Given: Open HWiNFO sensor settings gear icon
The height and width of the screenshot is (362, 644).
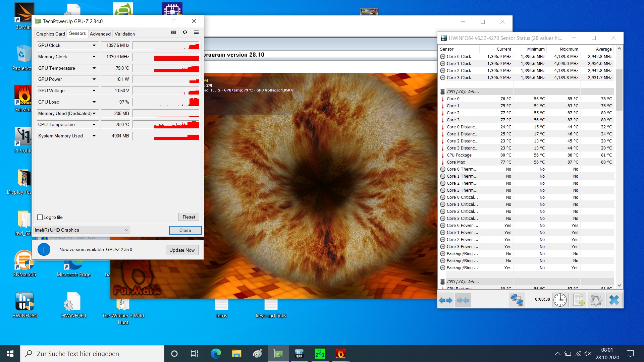Looking at the screenshot, I should pyautogui.click(x=596, y=300).
